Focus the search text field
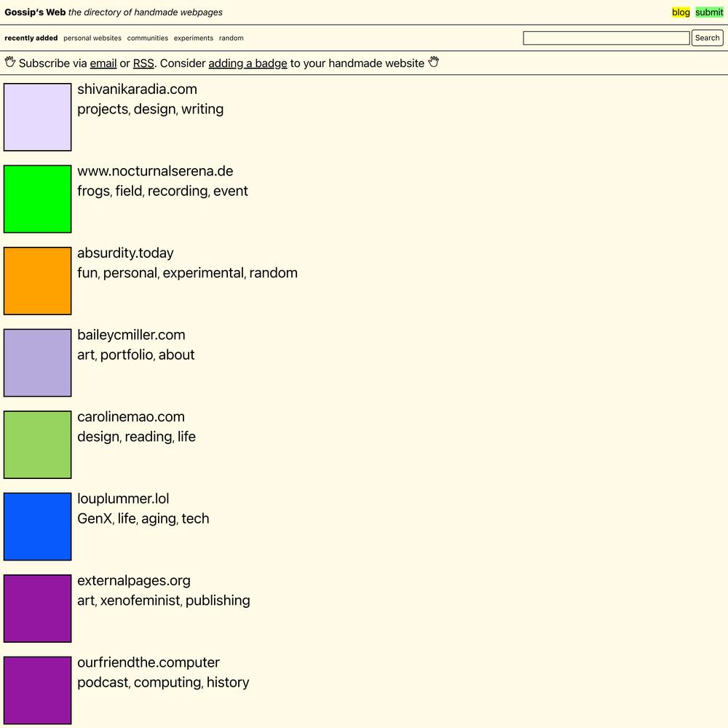728x728 pixels. coord(606,38)
